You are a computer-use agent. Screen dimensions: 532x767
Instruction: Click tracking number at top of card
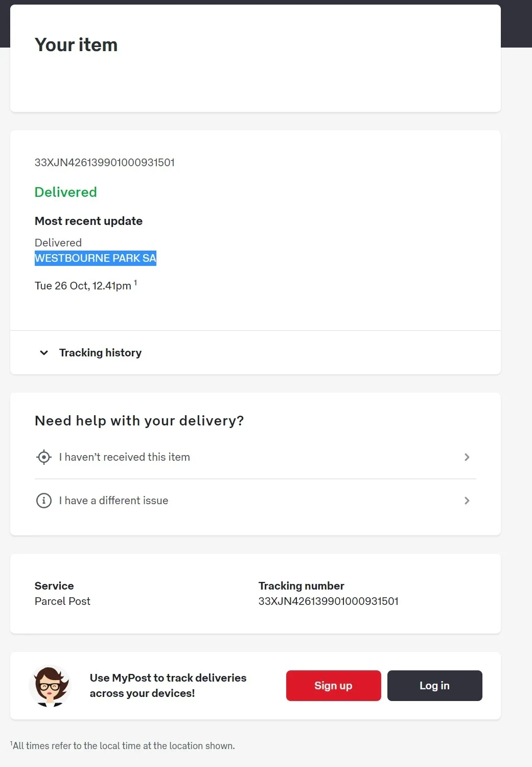(105, 163)
